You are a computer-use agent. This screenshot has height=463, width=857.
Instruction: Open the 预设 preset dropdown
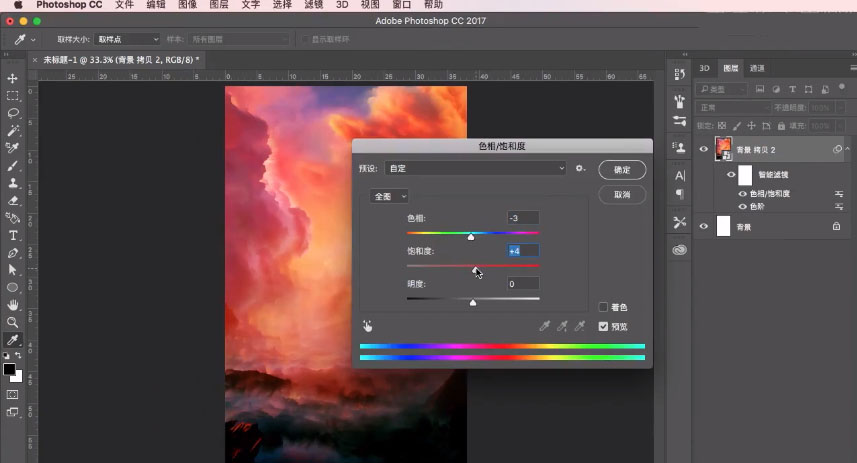[x=476, y=168]
